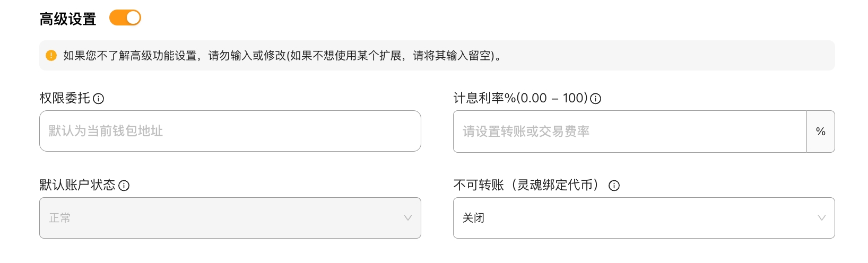The image size is (868, 263).
Task: Click the 关闭 value in the 不可转账 select
Action: pyautogui.click(x=473, y=218)
